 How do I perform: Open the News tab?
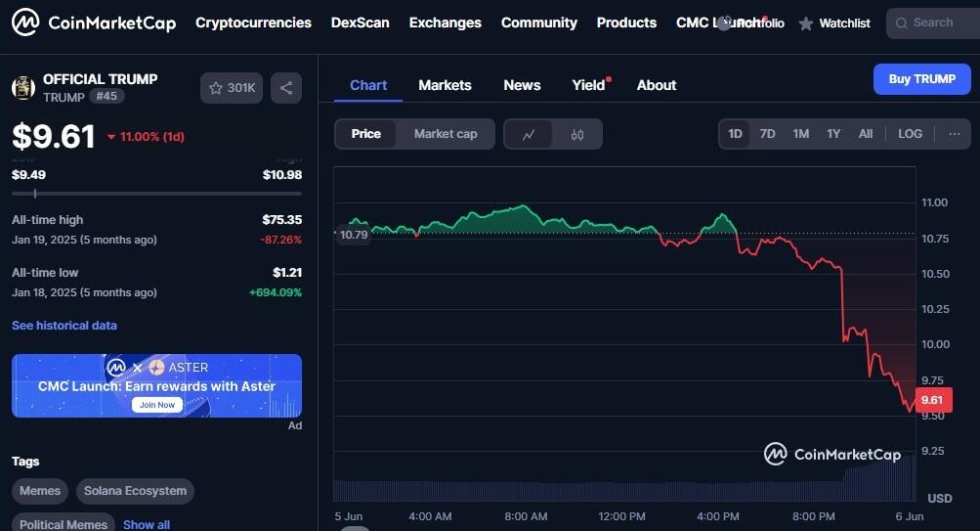coord(522,85)
